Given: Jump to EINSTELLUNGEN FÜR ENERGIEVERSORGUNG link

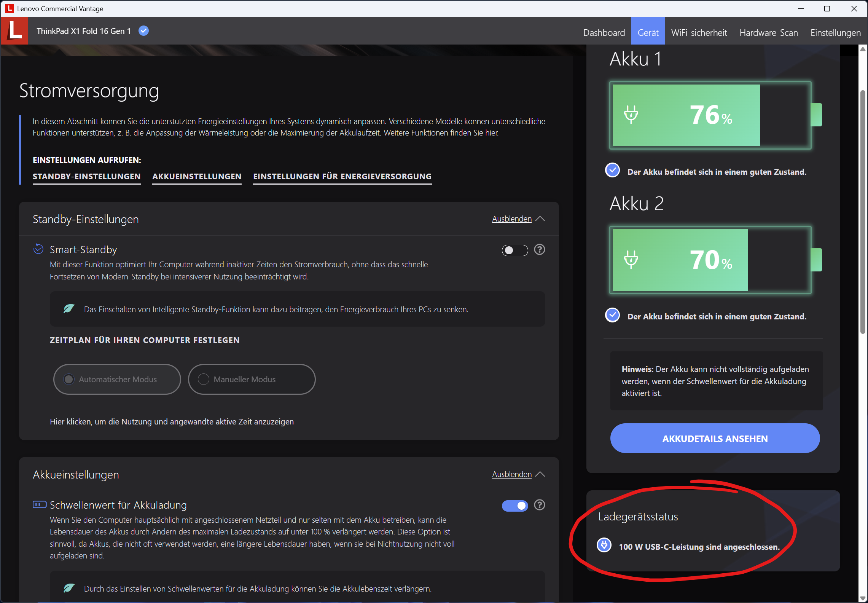Looking at the screenshot, I should [x=342, y=177].
